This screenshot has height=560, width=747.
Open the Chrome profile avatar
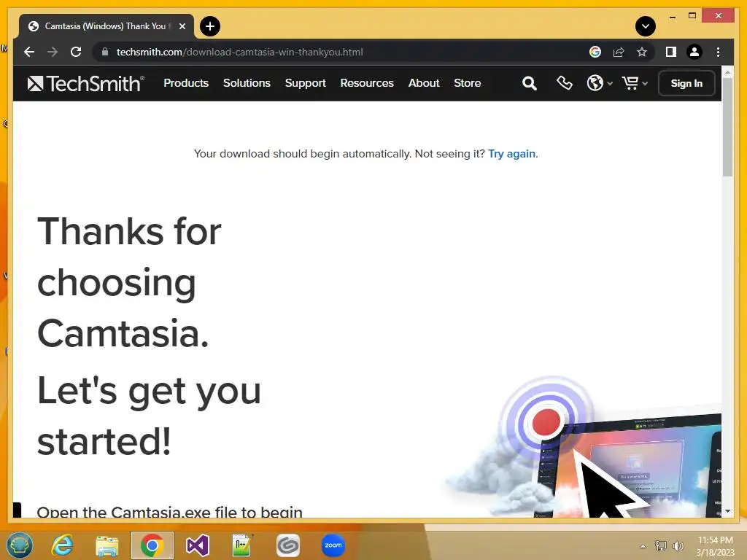click(x=694, y=52)
